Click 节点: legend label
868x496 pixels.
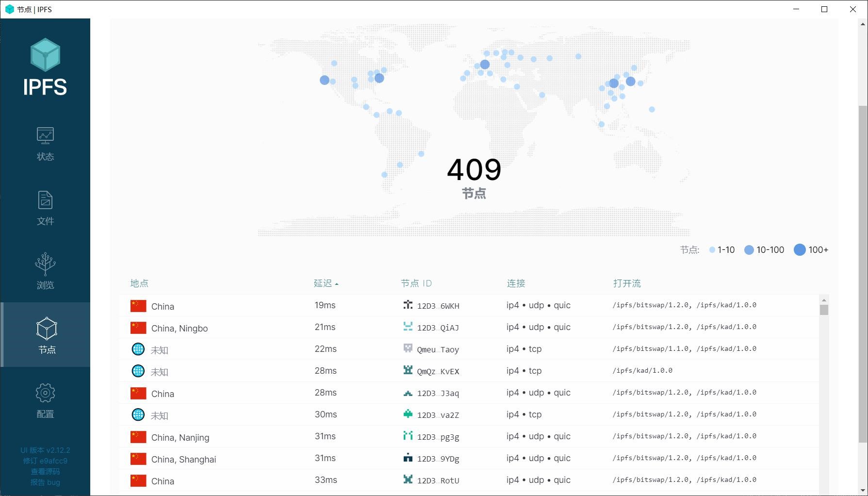point(689,250)
